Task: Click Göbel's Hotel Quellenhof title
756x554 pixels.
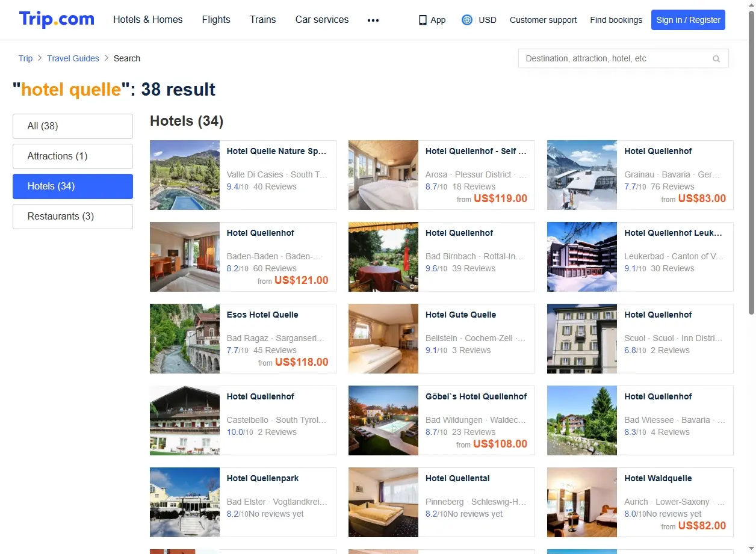Action: tap(476, 397)
